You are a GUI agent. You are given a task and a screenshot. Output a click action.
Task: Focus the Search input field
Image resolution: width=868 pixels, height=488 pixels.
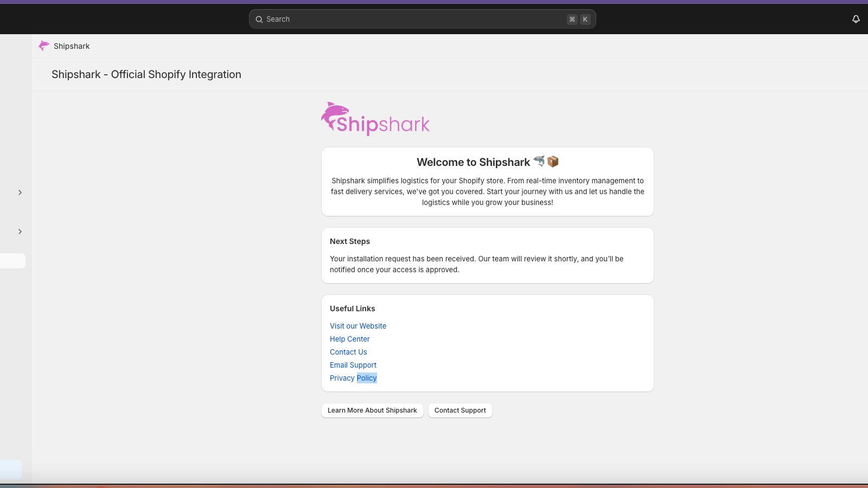click(422, 19)
